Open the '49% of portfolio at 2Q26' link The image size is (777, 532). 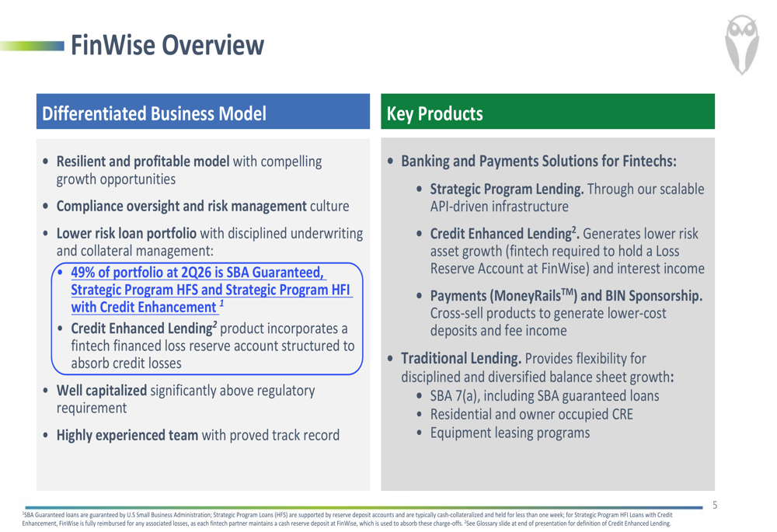pyautogui.click(x=211, y=290)
